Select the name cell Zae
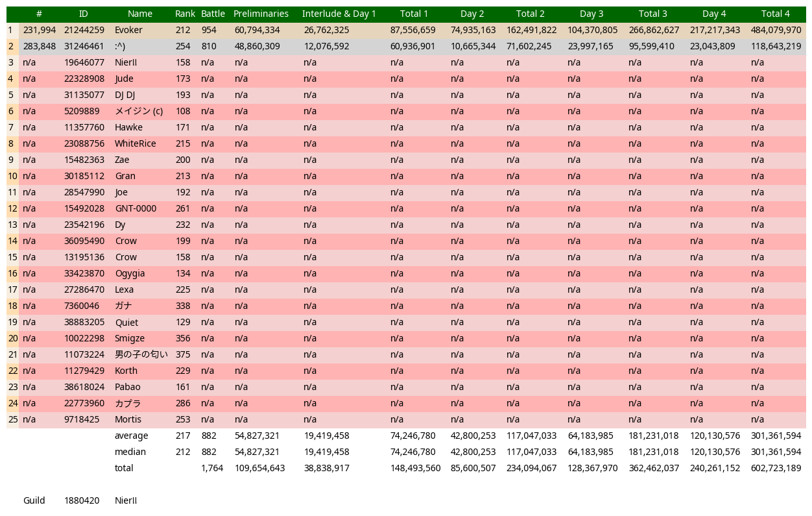 point(122,160)
